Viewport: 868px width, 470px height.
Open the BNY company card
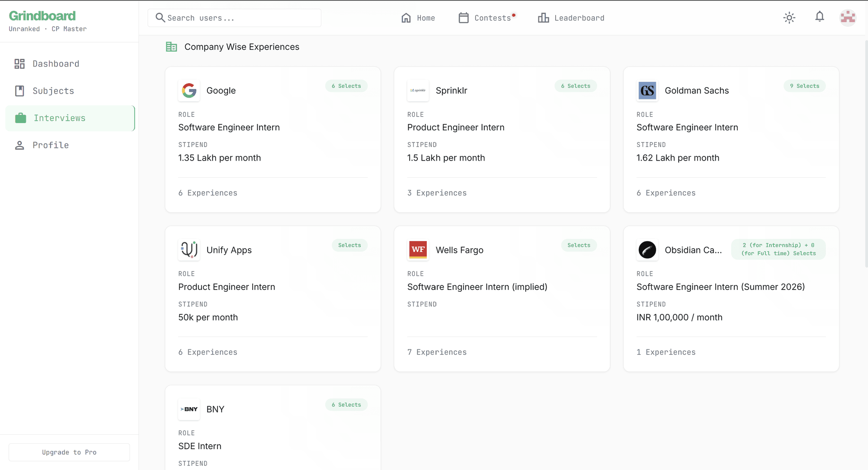273,428
